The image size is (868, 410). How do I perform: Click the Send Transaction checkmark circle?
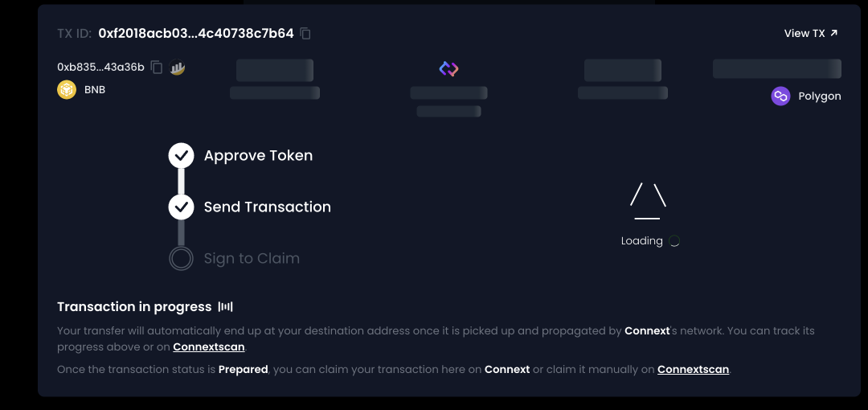click(x=181, y=207)
